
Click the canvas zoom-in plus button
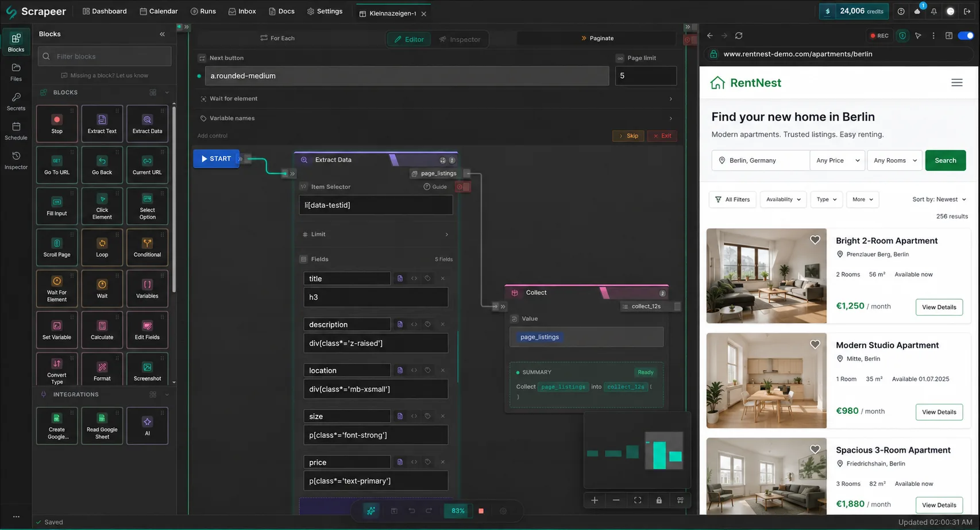595,500
